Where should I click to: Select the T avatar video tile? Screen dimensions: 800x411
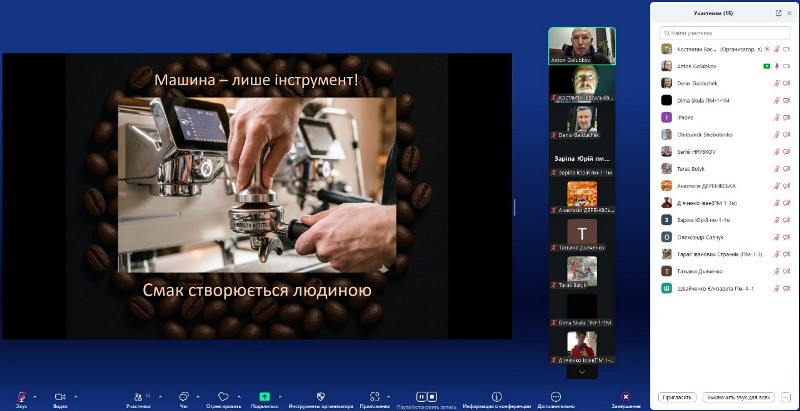tap(582, 235)
